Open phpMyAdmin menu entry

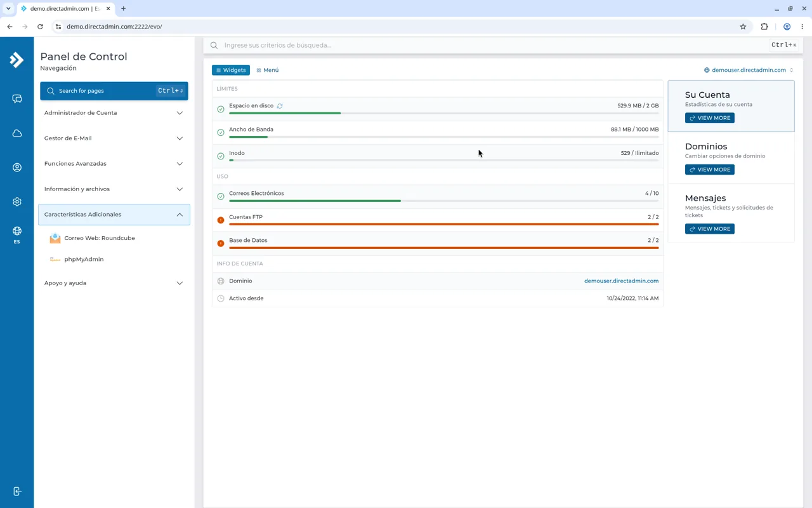84,260
